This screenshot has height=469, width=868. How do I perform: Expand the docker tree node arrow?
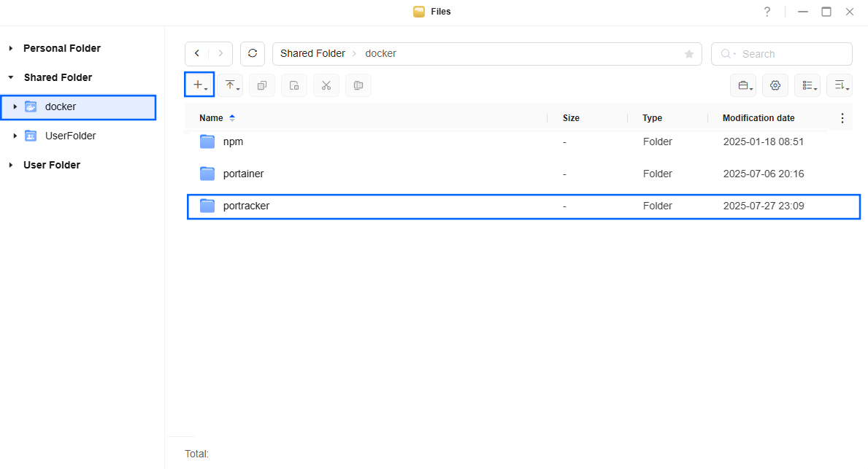coord(15,106)
